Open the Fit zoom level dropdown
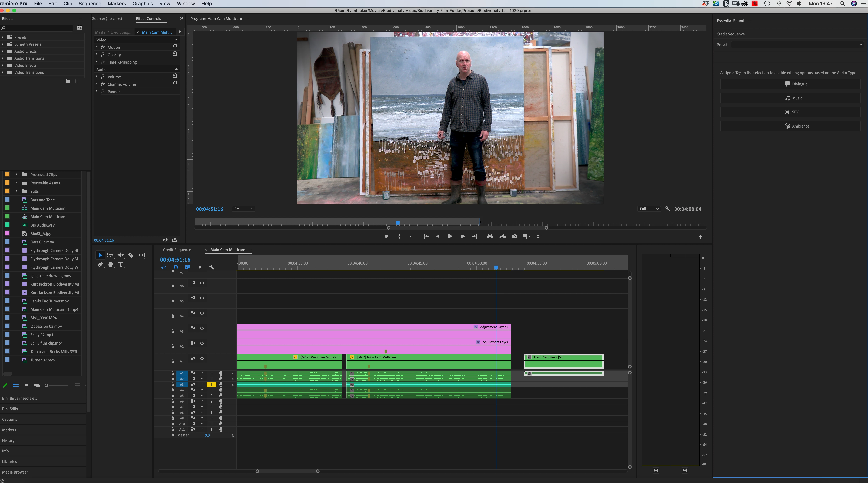Screen dimensions: 868x483 click(x=243, y=209)
